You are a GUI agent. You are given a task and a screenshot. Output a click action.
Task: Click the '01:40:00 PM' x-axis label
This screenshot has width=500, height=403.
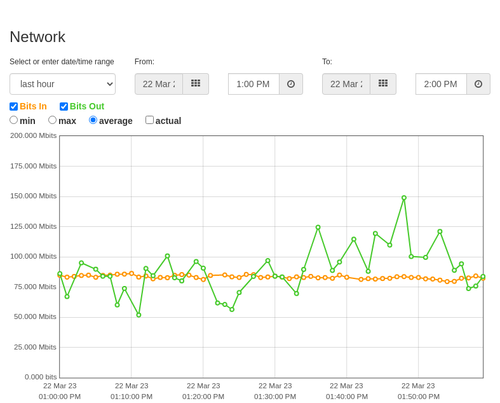347,397
